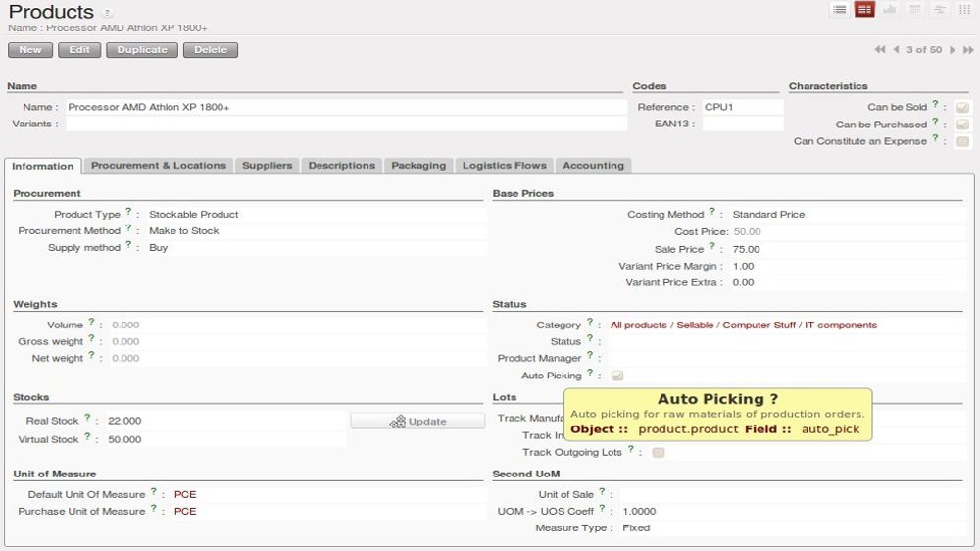This screenshot has width=980, height=551.
Task: Click the help icon beside Products title
Action: [108, 14]
